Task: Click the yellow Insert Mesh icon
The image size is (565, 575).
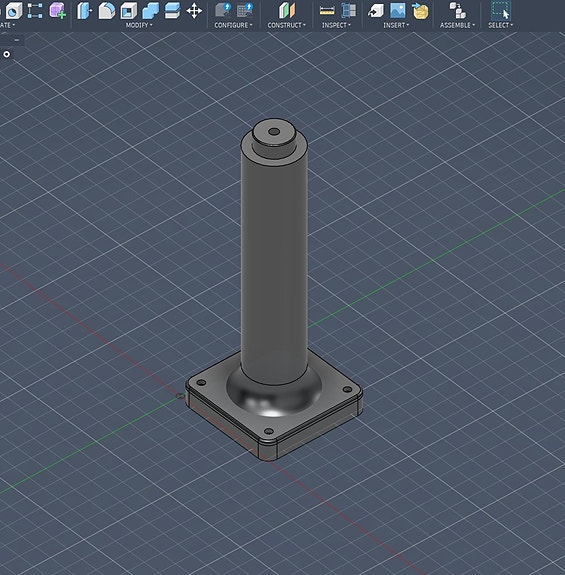Action: 420,11
